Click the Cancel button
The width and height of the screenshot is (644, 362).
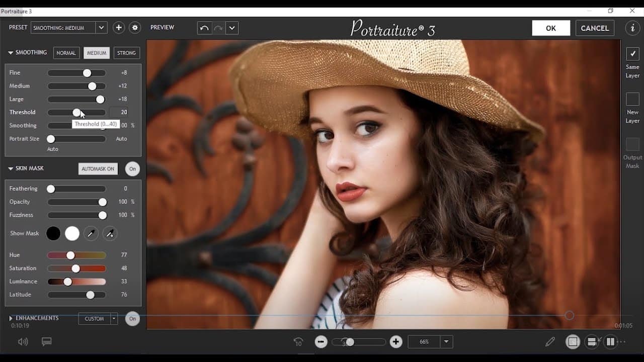pos(595,28)
